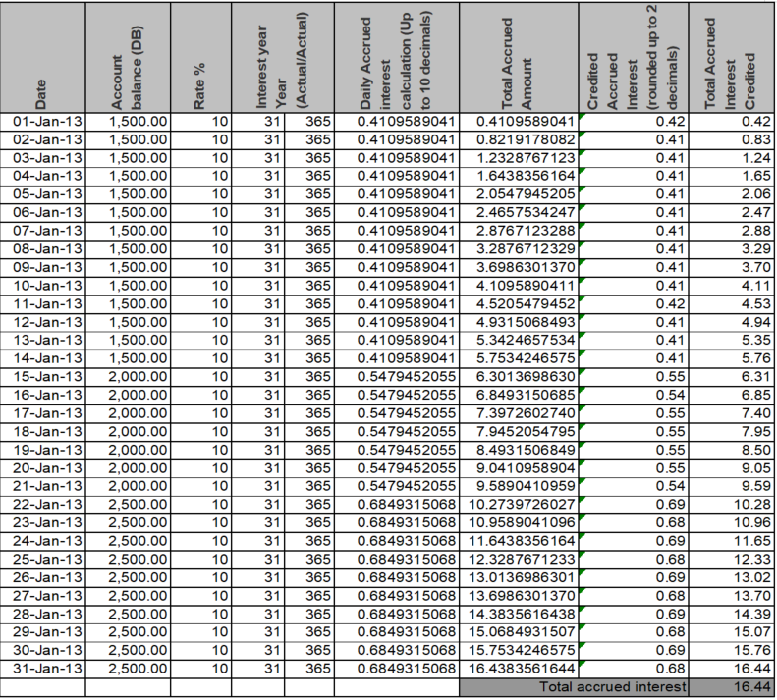Click the Date column header

[43, 57]
